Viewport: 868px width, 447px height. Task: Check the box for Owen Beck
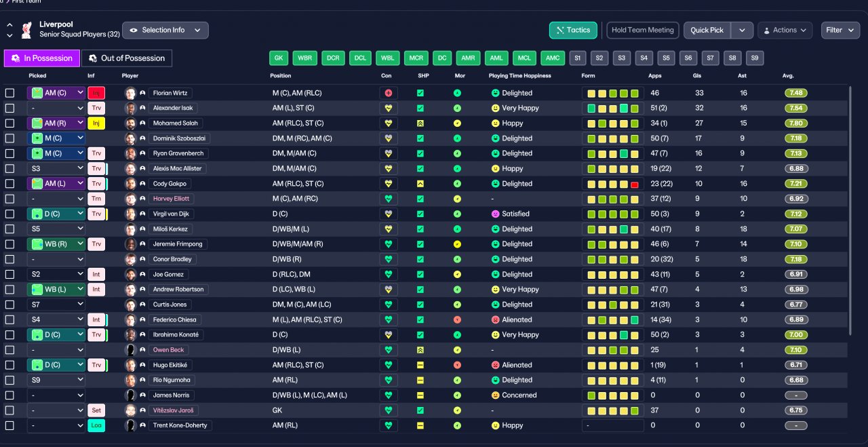click(x=9, y=350)
